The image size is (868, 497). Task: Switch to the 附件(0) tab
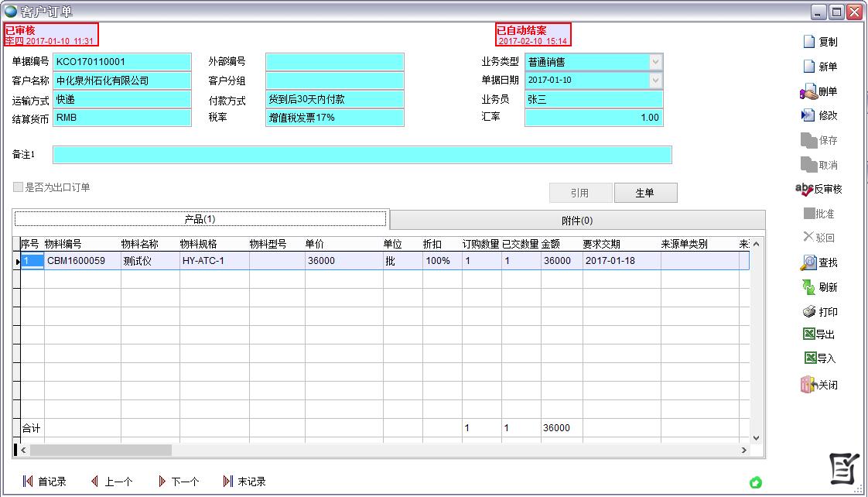[576, 221]
